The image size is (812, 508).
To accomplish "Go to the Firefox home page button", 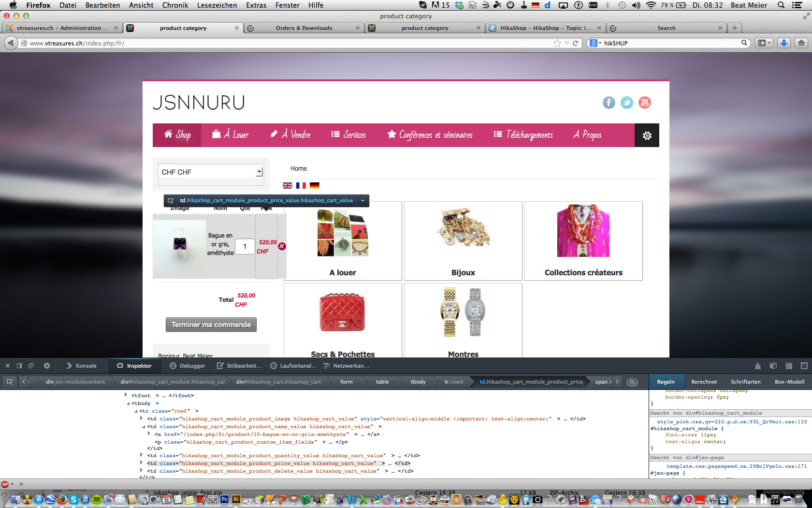I will tap(801, 43).
